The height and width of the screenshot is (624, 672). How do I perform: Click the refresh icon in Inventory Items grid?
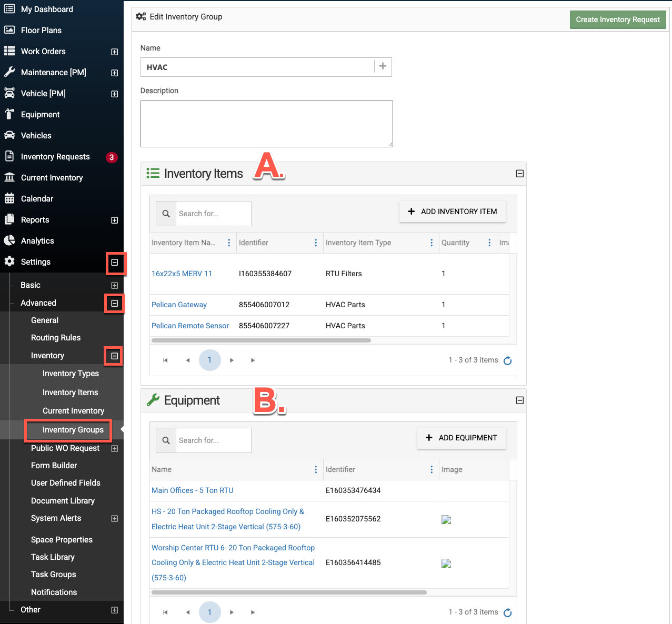(507, 360)
